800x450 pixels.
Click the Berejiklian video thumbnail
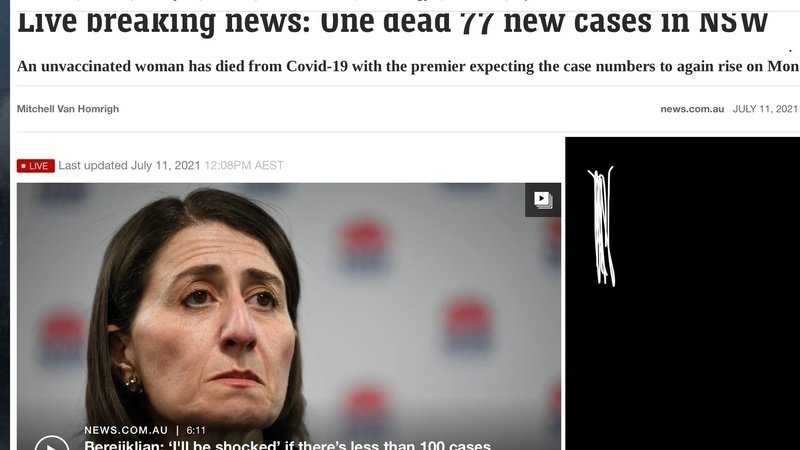pos(289,316)
